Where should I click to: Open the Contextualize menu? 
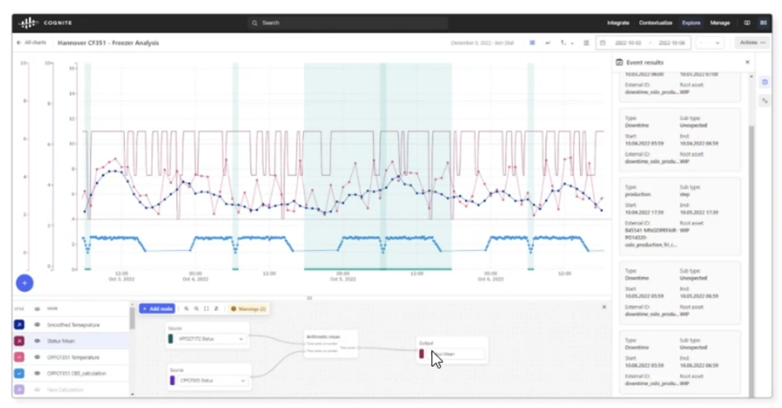click(655, 22)
